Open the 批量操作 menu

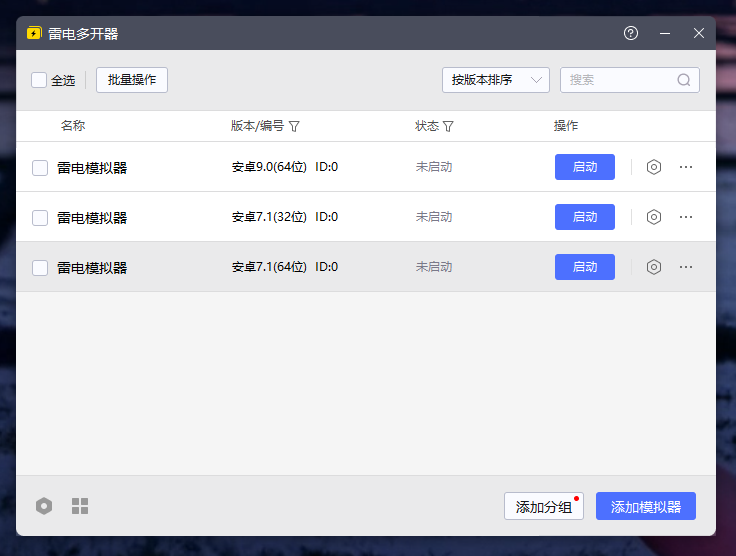[132, 80]
